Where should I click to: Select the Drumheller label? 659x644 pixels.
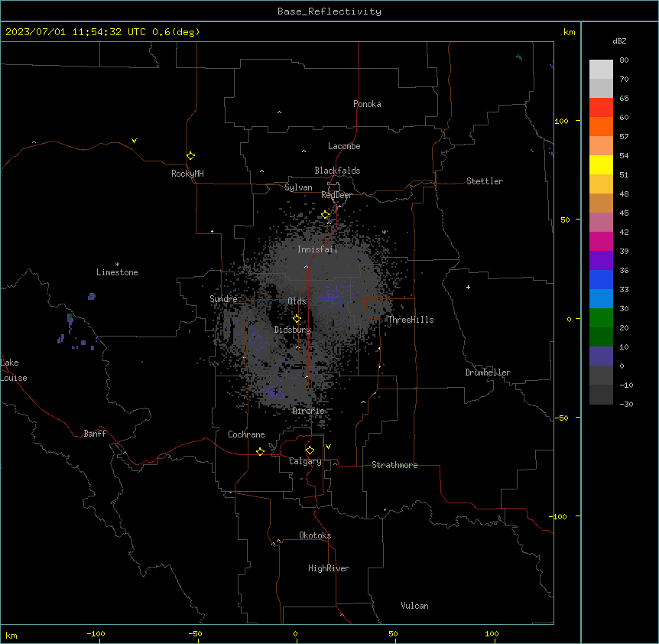(x=488, y=372)
